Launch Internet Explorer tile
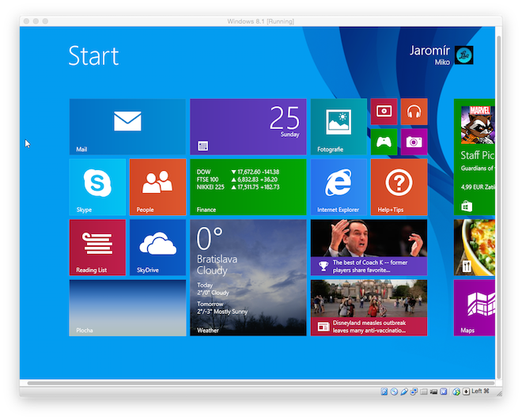The width and height of the screenshot is (522, 420). tap(339, 187)
